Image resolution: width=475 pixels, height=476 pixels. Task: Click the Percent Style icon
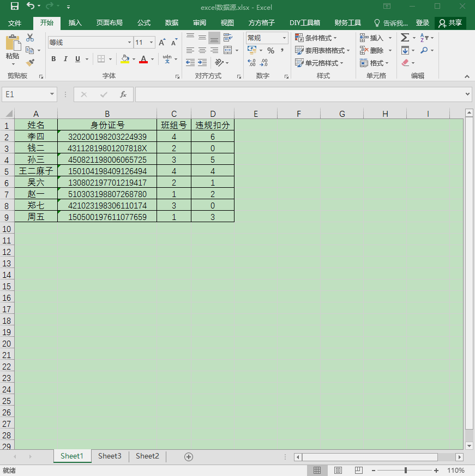270,50
